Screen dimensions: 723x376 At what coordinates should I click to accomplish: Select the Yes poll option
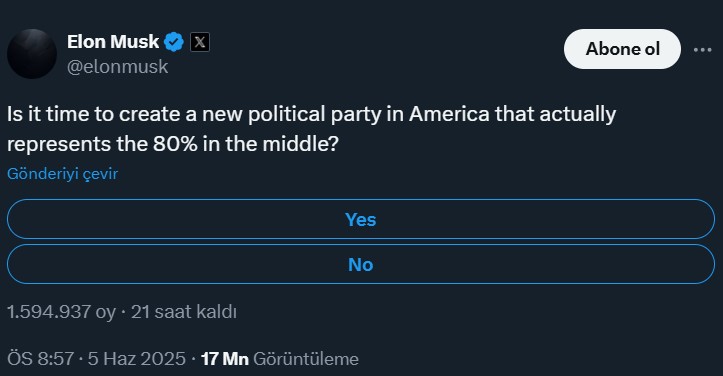tap(361, 219)
